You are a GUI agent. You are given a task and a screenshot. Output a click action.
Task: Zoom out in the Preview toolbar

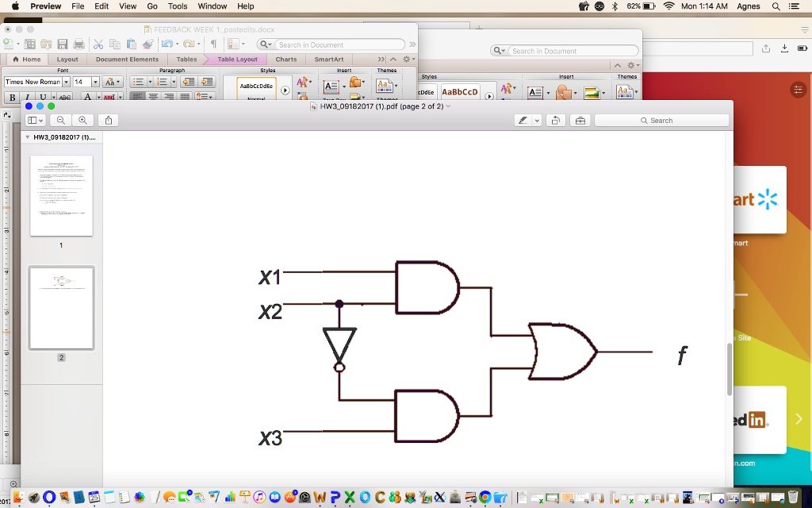coord(60,121)
